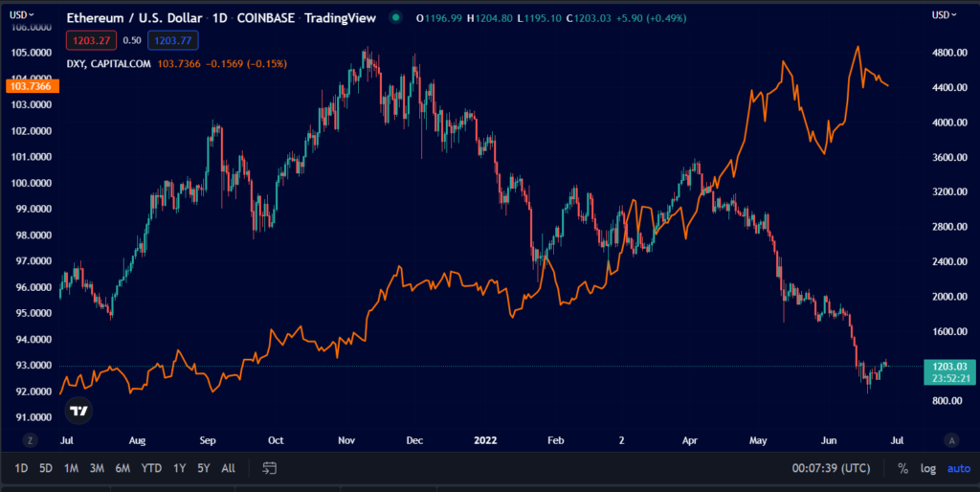Click the TradingView logo icon
Viewport: 980px width, 492px height.
click(78, 411)
